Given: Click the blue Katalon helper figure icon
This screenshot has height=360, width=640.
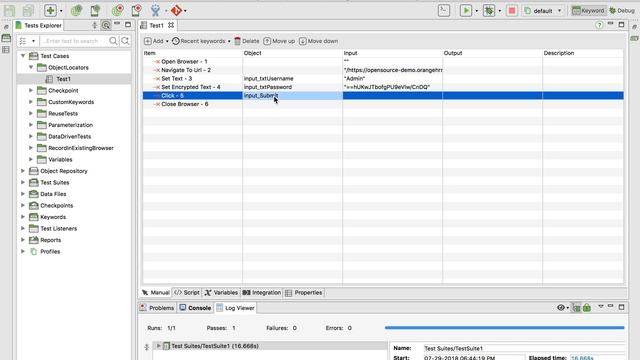Looking at the screenshot, I should [x=155, y=11].
